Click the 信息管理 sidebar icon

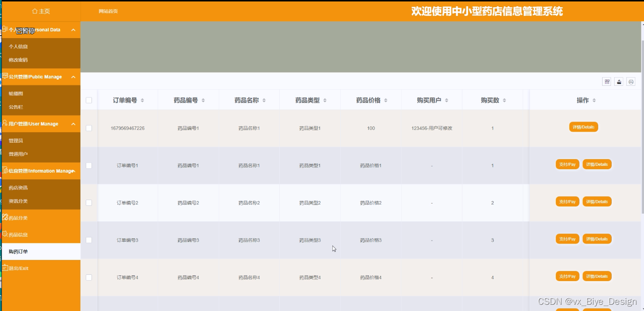[x=5, y=170]
